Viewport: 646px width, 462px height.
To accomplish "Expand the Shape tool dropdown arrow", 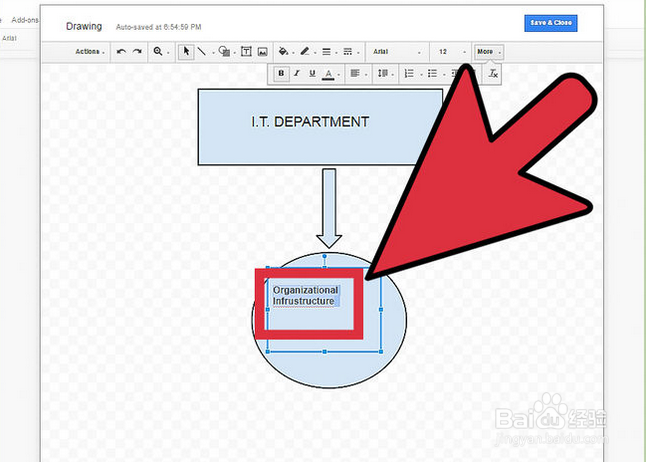I will (x=234, y=53).
